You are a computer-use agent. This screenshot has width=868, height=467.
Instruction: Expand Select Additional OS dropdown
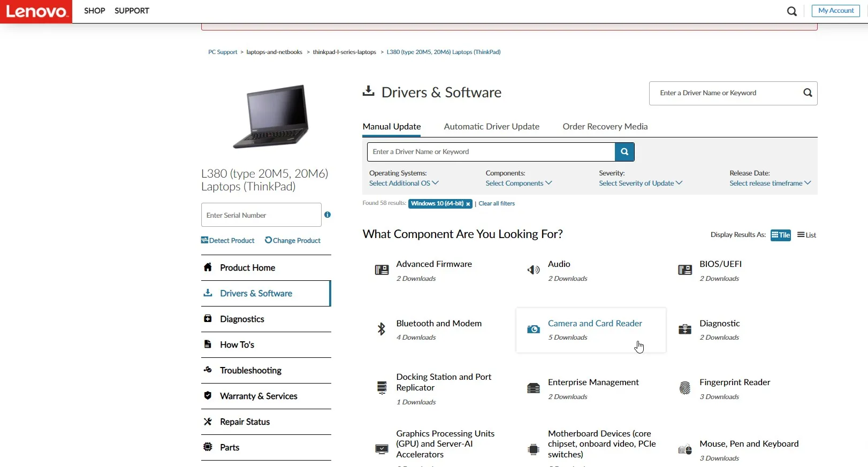point(404,183)
